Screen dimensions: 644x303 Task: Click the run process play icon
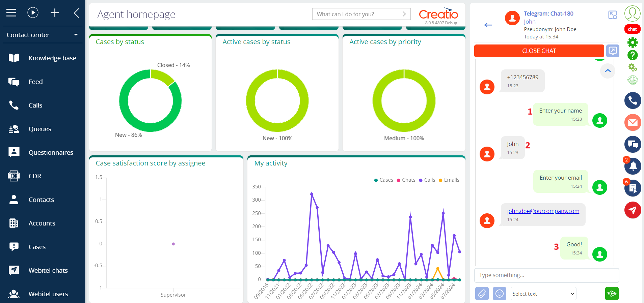pyautogui.click(x=33, y=13)
